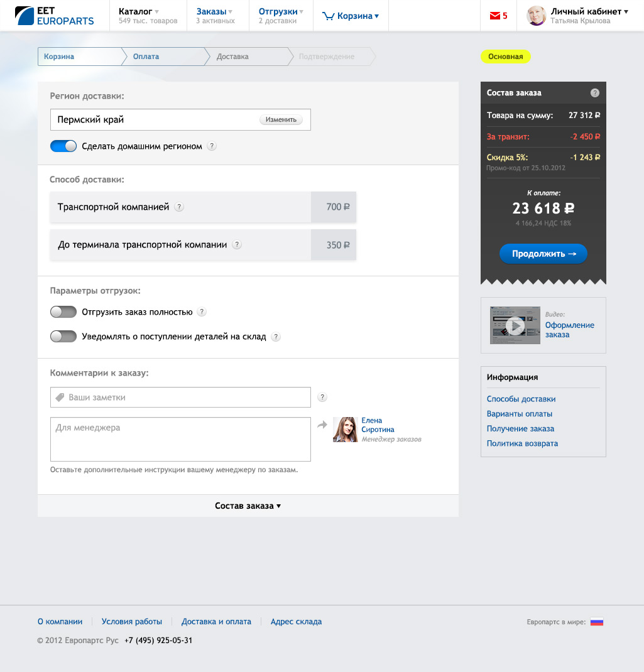Click help icon beside Сделать домашним регионом
The image size is (644, 672).
click(212, 146)
